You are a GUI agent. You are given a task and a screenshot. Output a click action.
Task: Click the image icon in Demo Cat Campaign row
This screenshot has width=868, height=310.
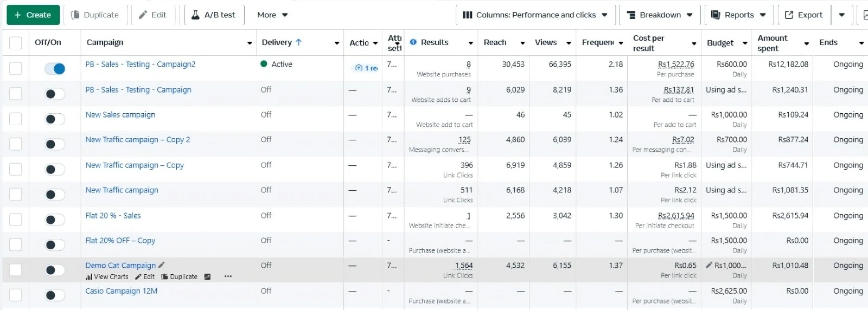click(x=207, y=277)
